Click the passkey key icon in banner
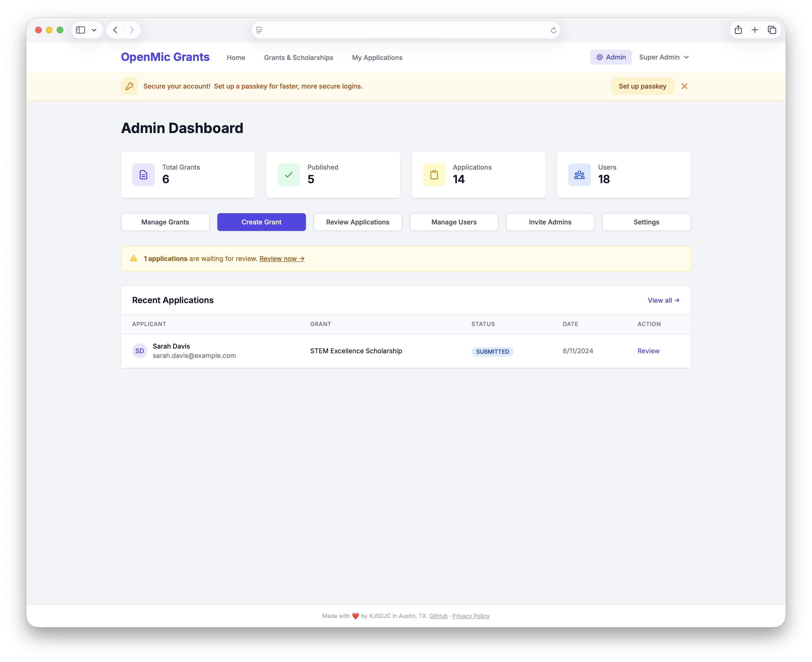The height and width of the screenshot is (662, 812). pos(129,86)
